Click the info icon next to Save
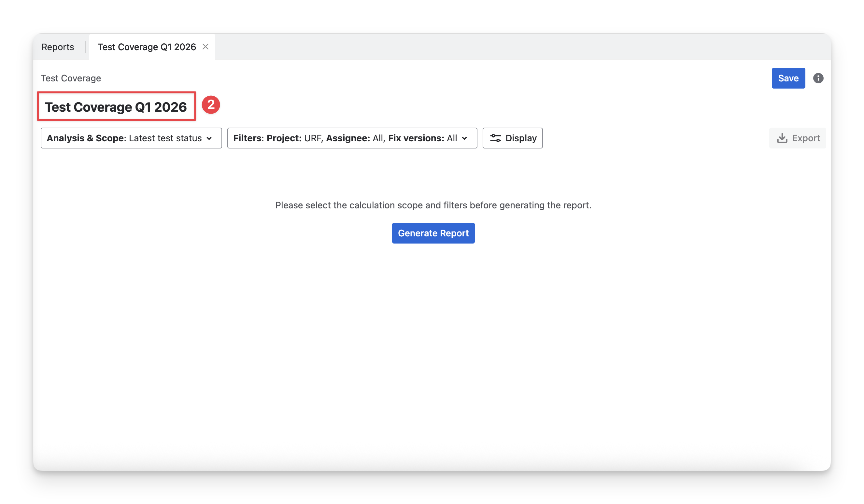Viewport: 864px width, 504px height. pyautogui.click(x=818, y=78)
